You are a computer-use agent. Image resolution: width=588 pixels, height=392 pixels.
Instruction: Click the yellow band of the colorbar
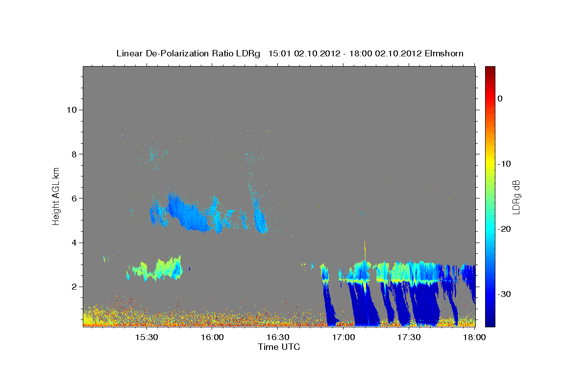(490, 164)
